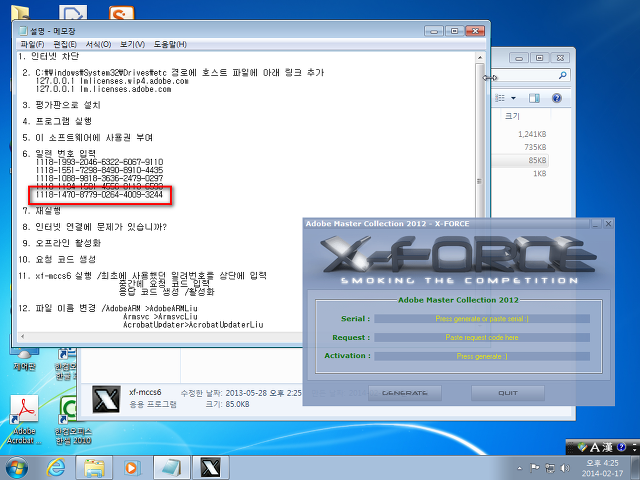
Task: Click the line 3. 평가판으로 설치
Action: [x=61, y=105]
